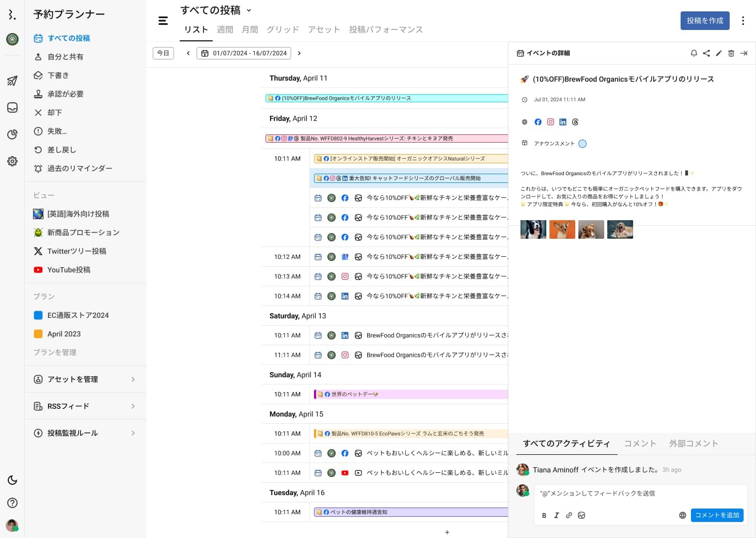
Task: Click the bell reminder icon in event details
Action: click(x=694, y=53)
